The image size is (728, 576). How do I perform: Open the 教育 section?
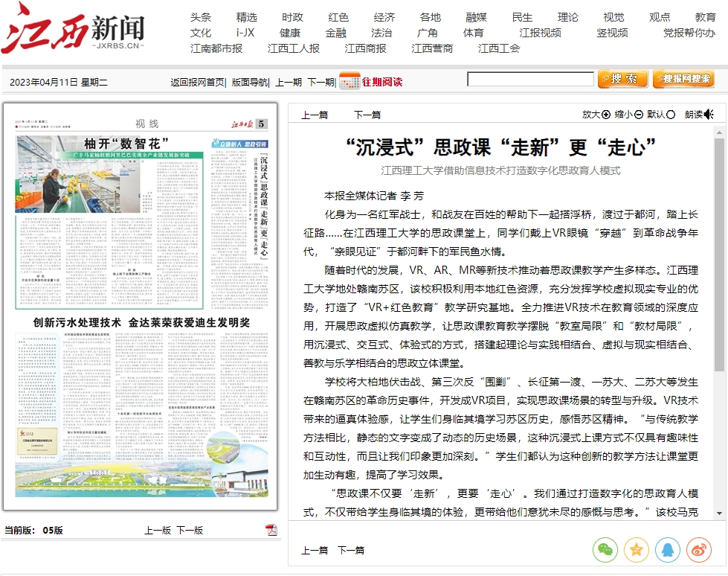705,17
